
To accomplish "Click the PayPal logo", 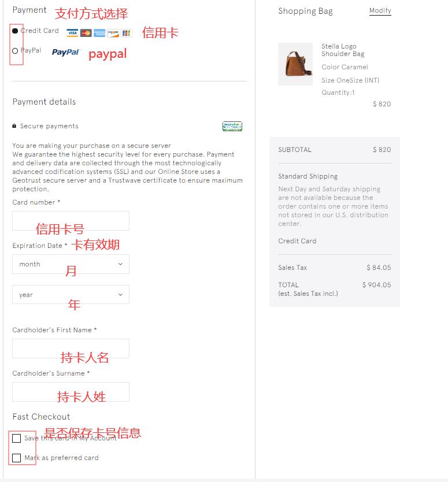I will tap(66, 52).
